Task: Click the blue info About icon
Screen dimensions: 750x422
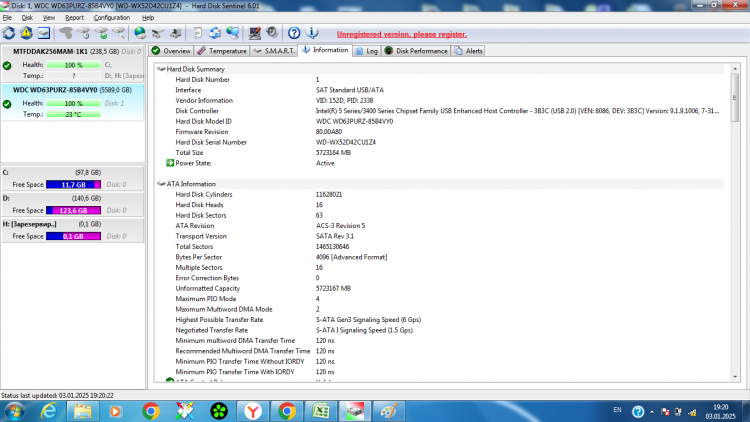Action: [x=312, y=33]
